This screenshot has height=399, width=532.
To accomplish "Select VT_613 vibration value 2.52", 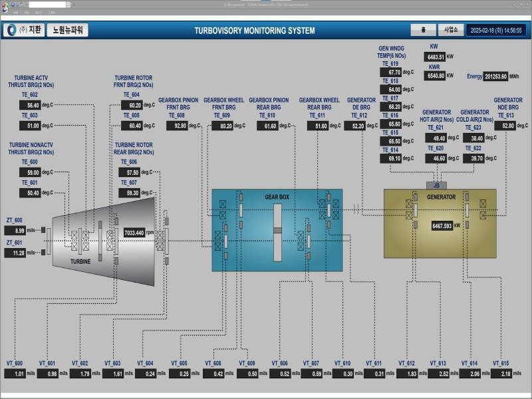I will [439, 374].
